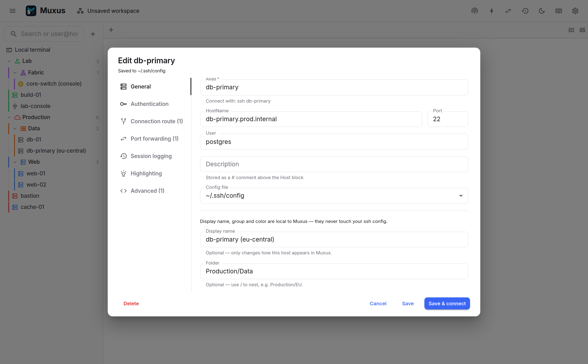
Task: Click the Production cloud icon
Action: click(17, 117)
